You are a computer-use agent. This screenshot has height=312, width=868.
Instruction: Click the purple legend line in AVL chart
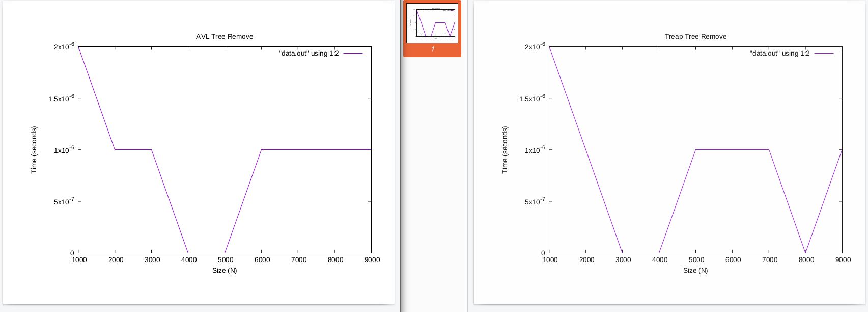[x=353, y=54]
